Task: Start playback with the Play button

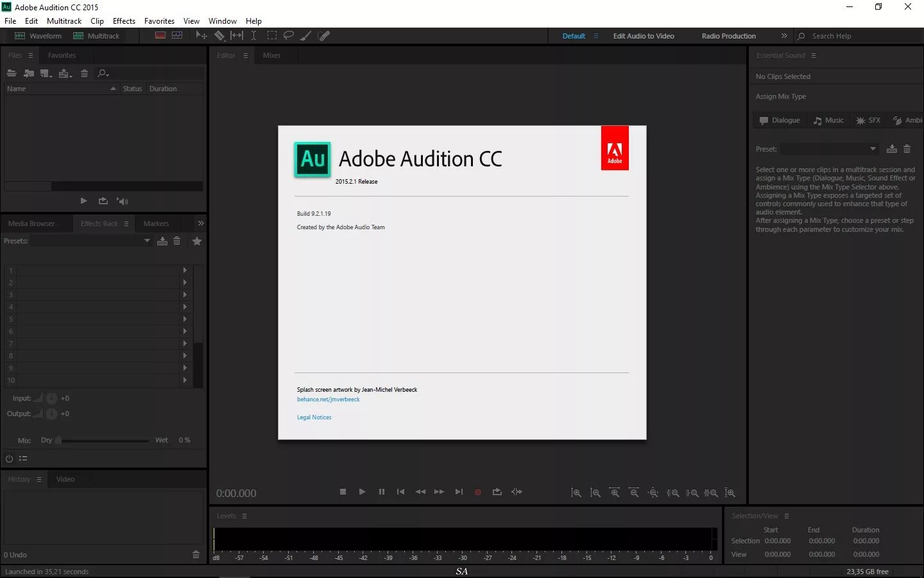Action: point(362,492)
